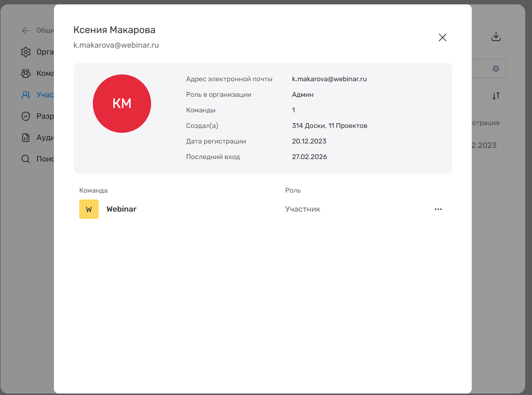Click the Webinar team name
The image size is (532, 395).
click(x=121, y=209)
